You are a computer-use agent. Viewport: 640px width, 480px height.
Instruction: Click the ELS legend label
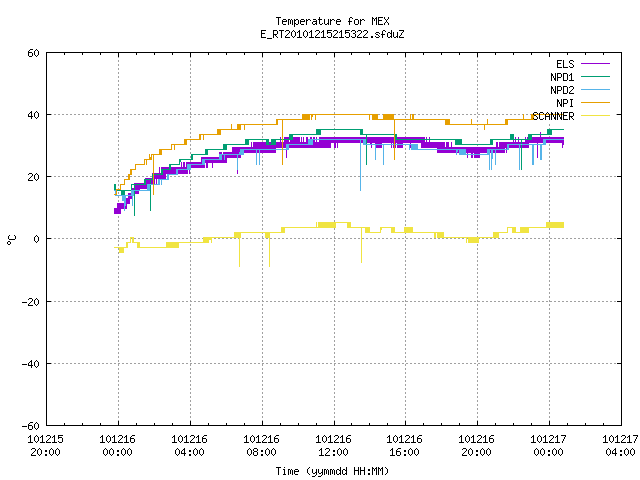tap(565, 64)
